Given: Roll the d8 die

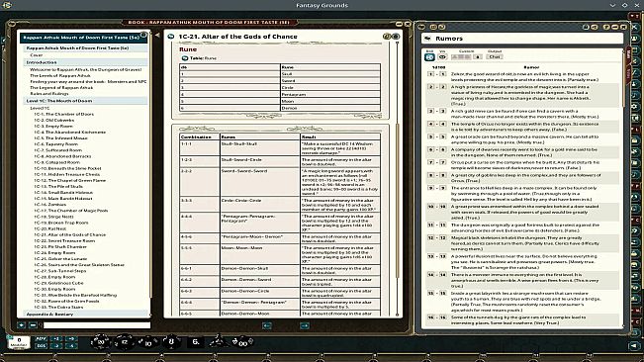Looking at the screenshot, I should pyautogui.click(x=171, y=341).
